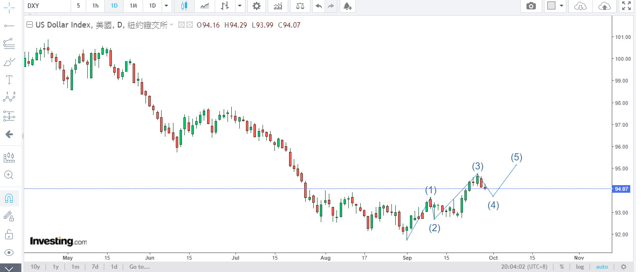Select the 1m time range

[x=75, y=267]
